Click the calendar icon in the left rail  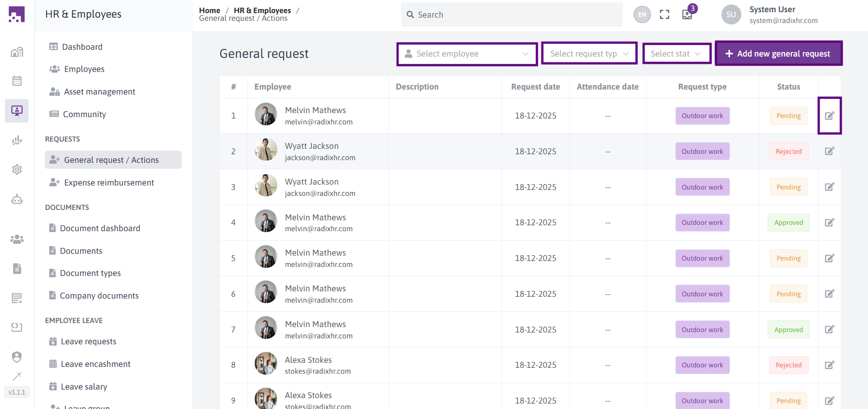pyautogui.click(x=17, y=81)
